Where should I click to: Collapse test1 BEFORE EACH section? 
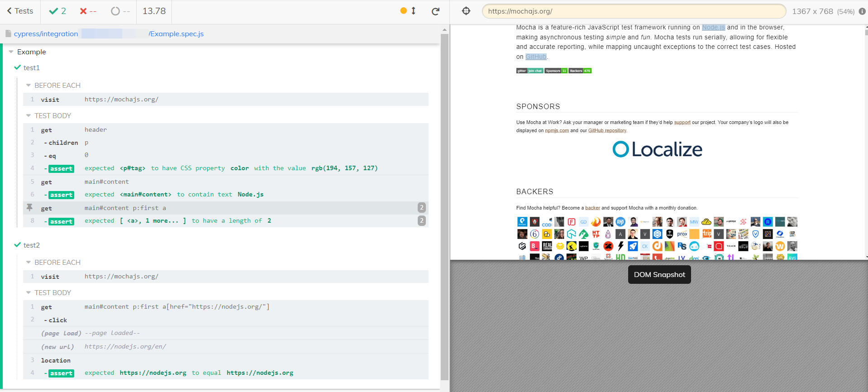53,86
